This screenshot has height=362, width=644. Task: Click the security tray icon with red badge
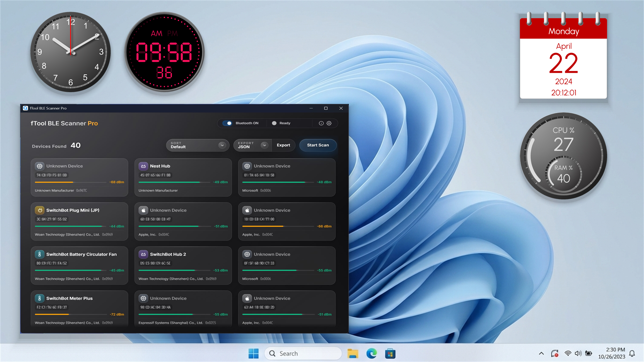tap(555, 353)
